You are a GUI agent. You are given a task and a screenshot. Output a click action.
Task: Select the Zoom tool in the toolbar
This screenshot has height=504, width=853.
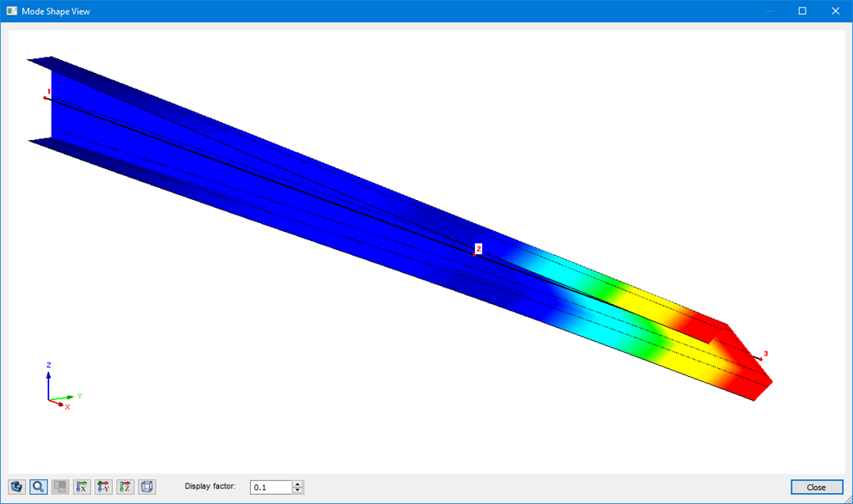pyautogui.click(x=39, y=486)
